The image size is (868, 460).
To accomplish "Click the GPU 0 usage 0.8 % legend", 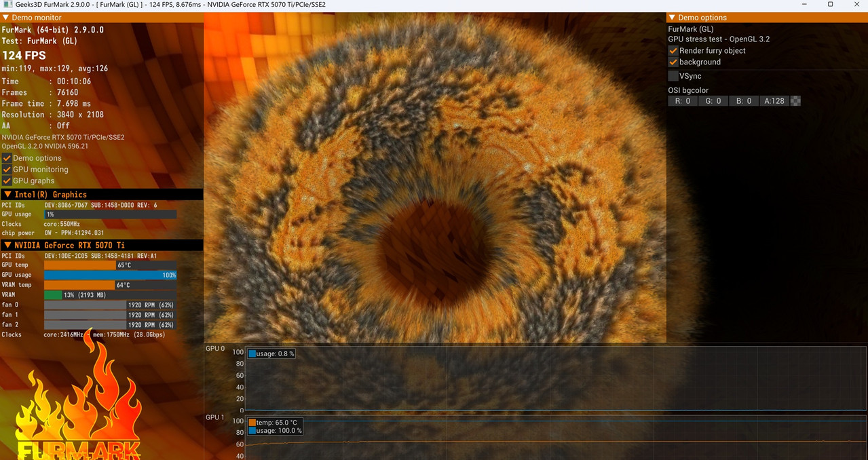I will point(271,353).
